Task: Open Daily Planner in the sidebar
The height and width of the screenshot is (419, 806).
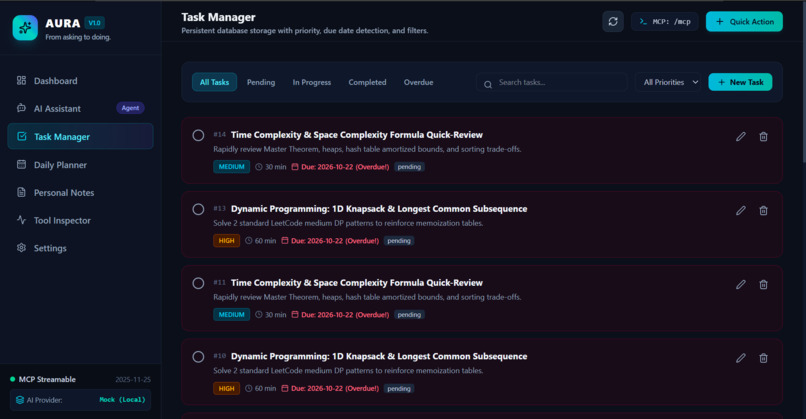Action: [80, 165]
